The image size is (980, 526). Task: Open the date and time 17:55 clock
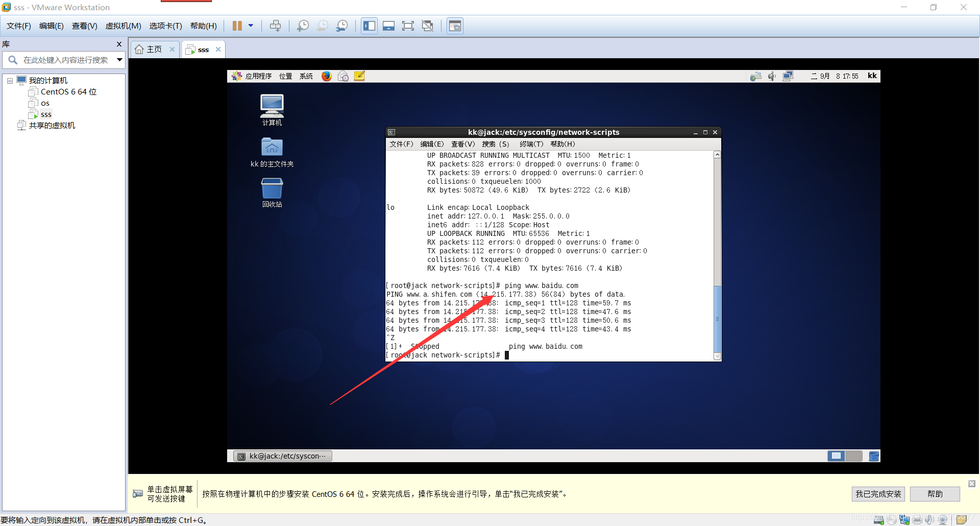click(835, 76)
